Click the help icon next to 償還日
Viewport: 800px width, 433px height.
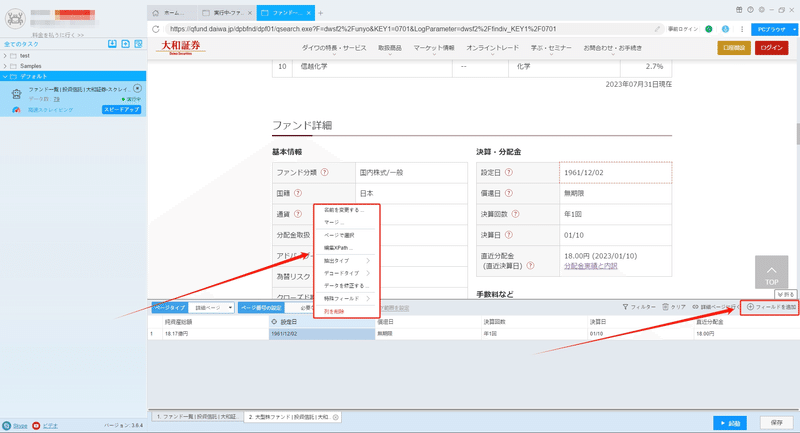509,193
